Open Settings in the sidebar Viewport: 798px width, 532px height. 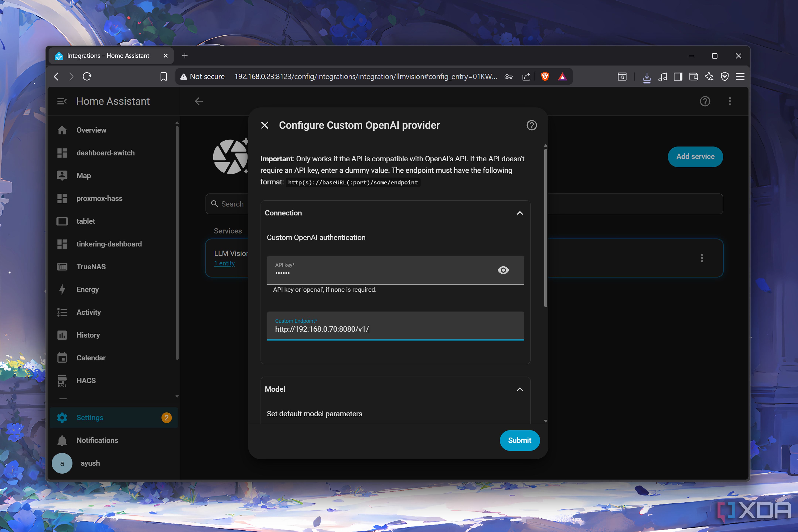114,418
